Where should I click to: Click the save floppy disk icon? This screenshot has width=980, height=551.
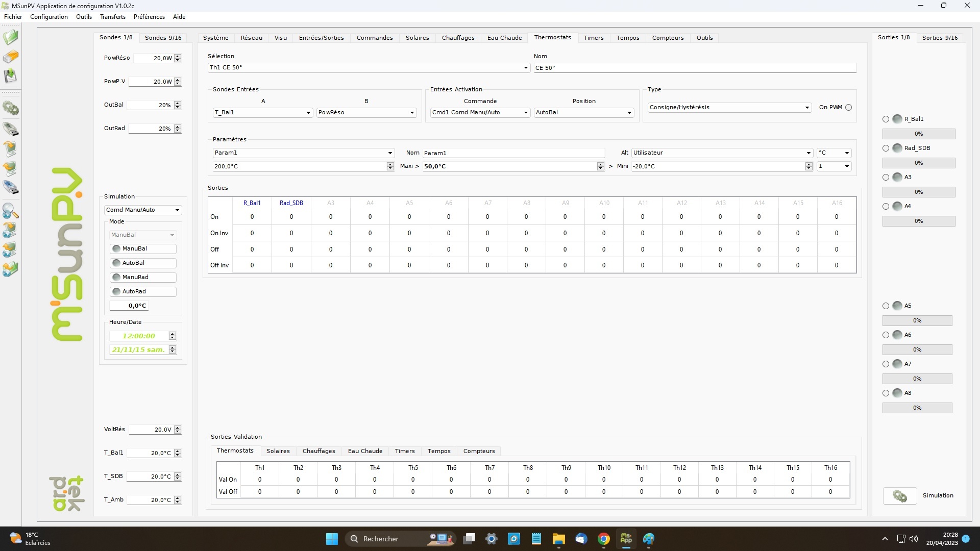click(10, 76)
